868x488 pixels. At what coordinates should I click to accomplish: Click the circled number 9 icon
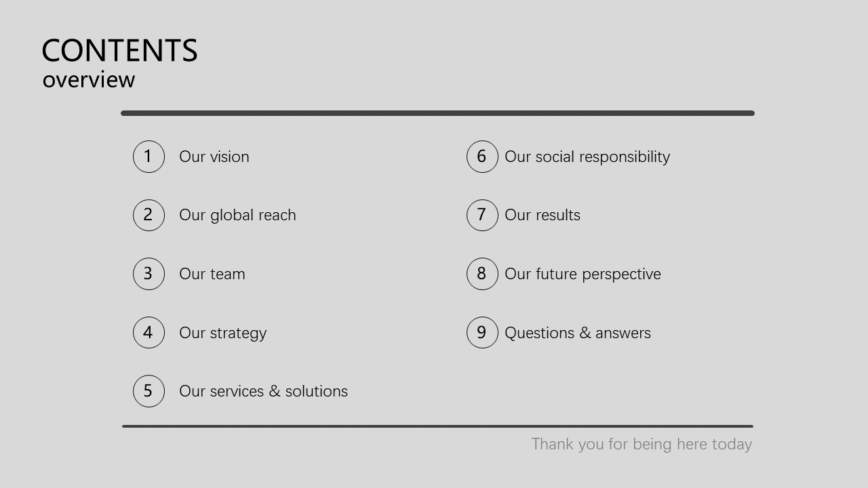pos(482,332)
